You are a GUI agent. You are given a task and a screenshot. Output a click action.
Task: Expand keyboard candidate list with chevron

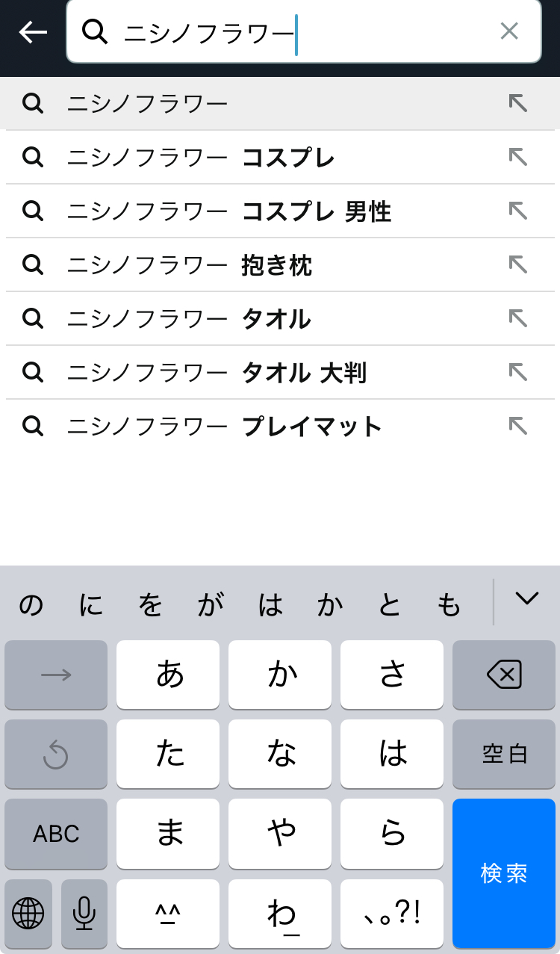[527, 598]
